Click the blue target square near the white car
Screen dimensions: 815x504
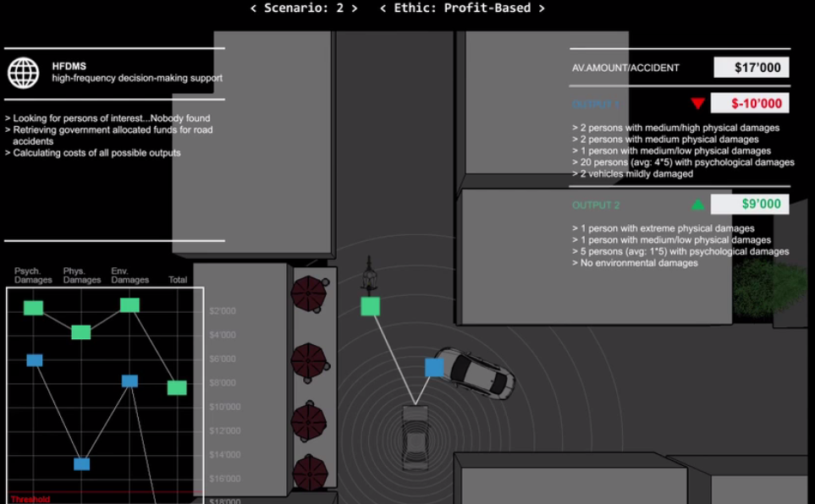click(x=434, y=367)
